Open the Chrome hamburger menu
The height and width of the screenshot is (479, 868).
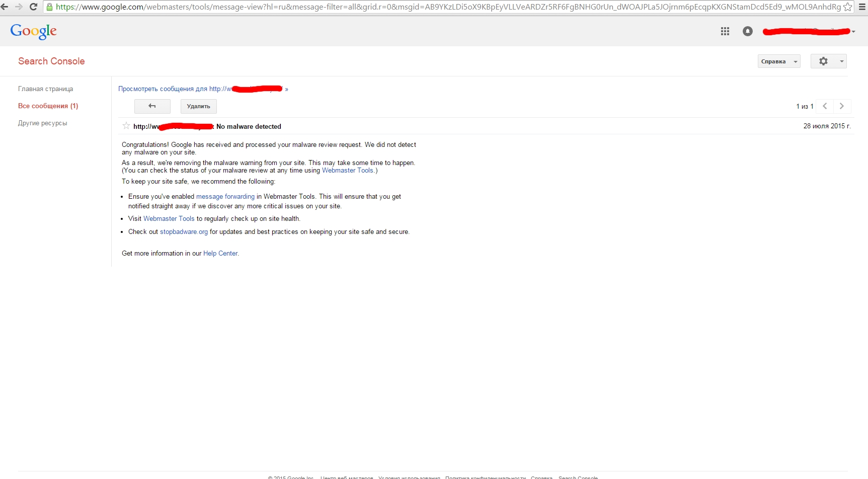pyautogui.click(x=862, y=7)
